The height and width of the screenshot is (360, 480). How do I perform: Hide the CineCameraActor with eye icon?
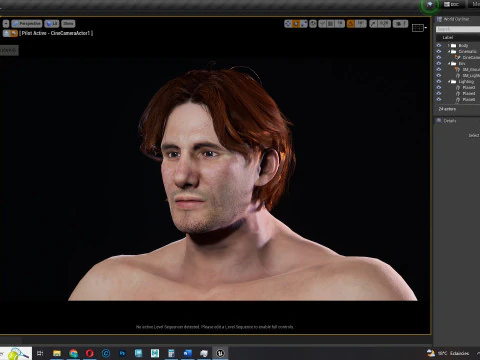(439, 57)
